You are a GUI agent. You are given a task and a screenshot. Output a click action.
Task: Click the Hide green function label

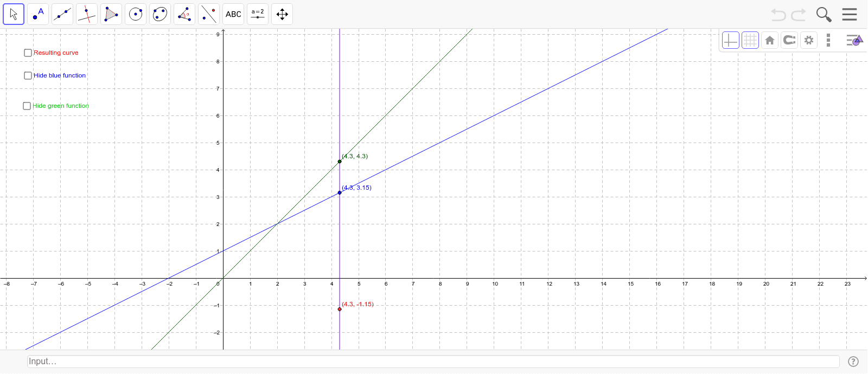(x=61, y=106)
